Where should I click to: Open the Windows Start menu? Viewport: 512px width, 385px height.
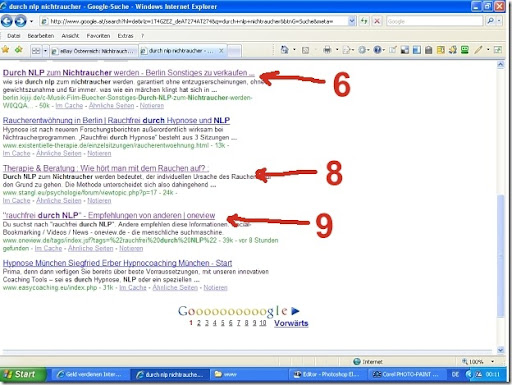[23, 375]
